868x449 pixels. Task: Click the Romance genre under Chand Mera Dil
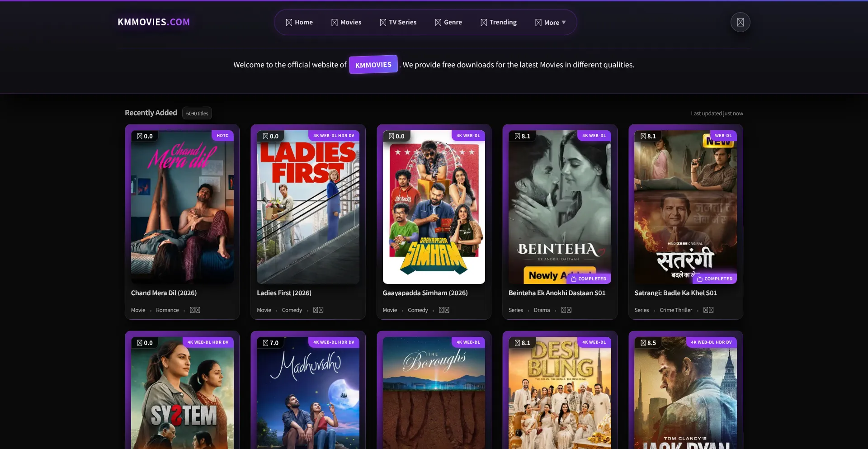click(167, 310)
